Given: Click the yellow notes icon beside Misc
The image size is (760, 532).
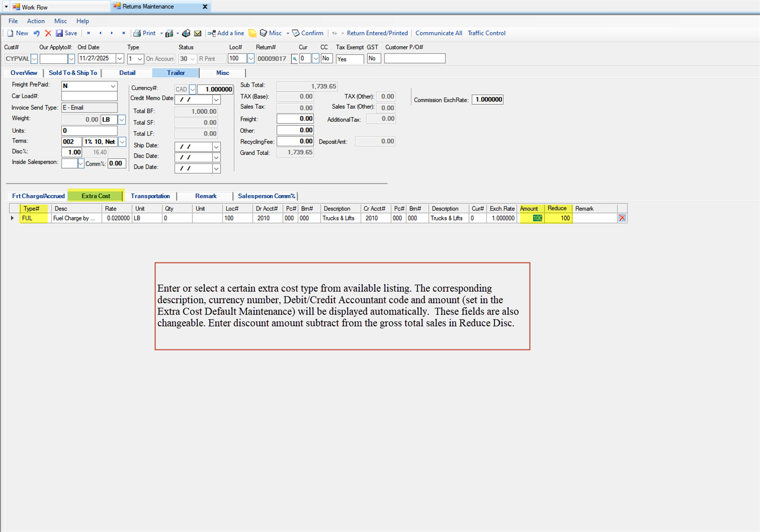Looking at the screenshot, I should [x=253, y=33].
